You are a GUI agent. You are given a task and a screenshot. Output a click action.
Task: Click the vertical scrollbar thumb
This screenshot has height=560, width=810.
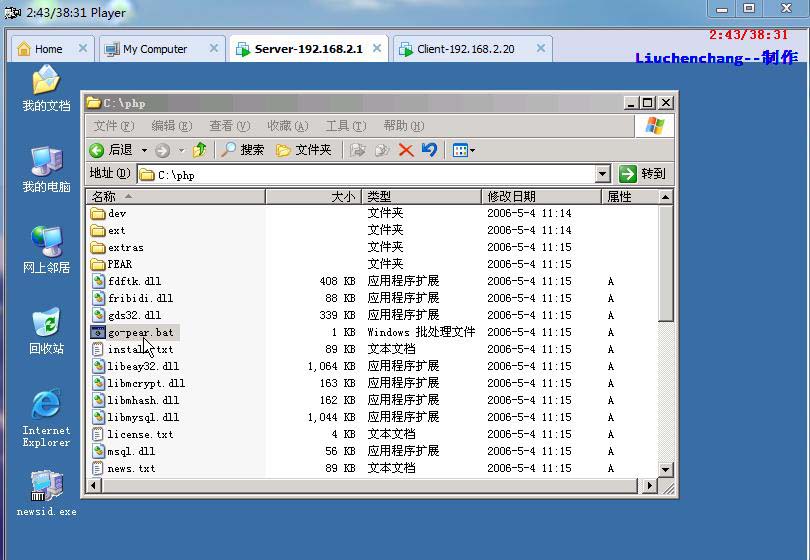pyautogui.click(x=665, y=263)
